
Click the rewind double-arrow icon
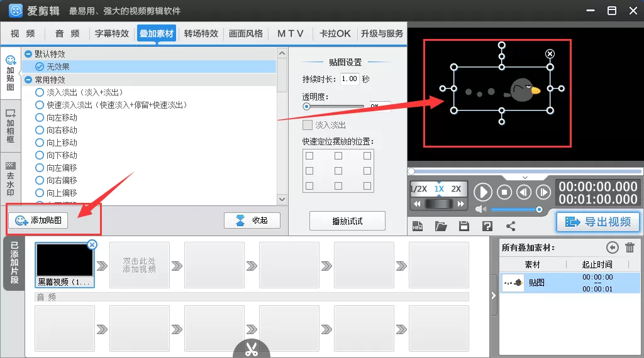pos(417,204)
